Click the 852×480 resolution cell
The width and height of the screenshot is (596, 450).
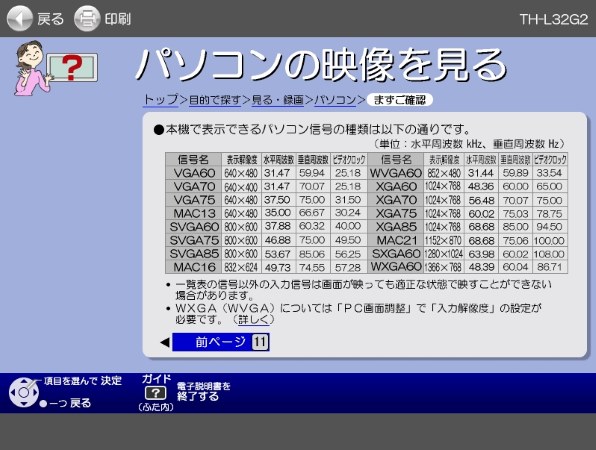(444, 173)
